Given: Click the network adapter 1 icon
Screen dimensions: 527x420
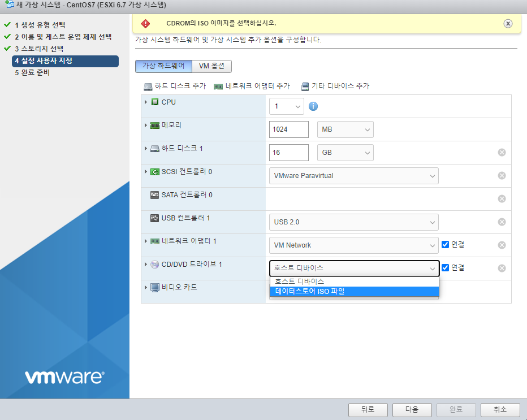Looking at the screenshot, I should pyautogui.click(x=154, y=241).
